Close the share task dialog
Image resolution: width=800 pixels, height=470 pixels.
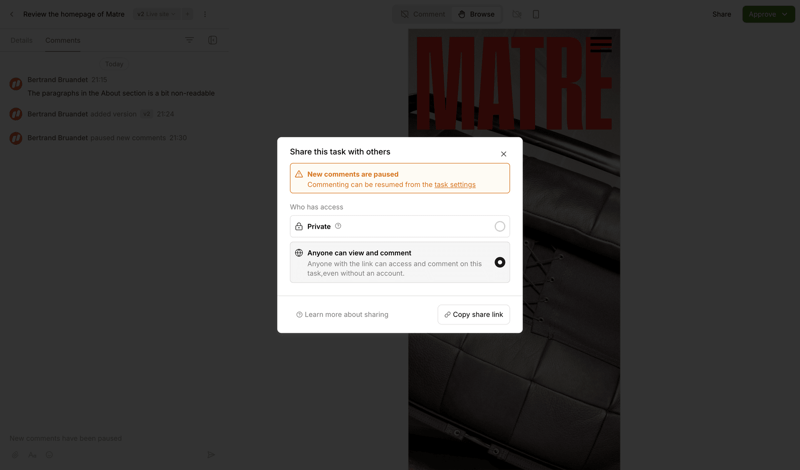coord(503,154)
